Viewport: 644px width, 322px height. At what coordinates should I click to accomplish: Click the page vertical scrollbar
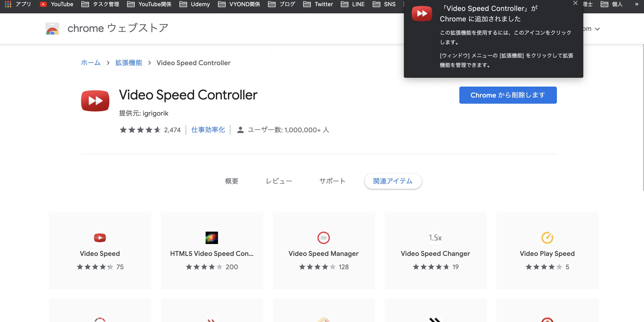[643, 117]
